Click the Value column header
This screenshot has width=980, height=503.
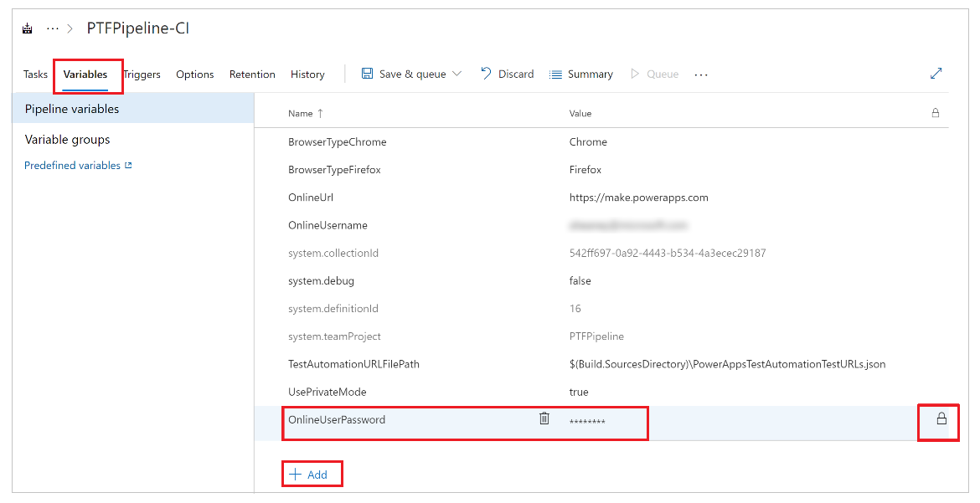(580, 113)
